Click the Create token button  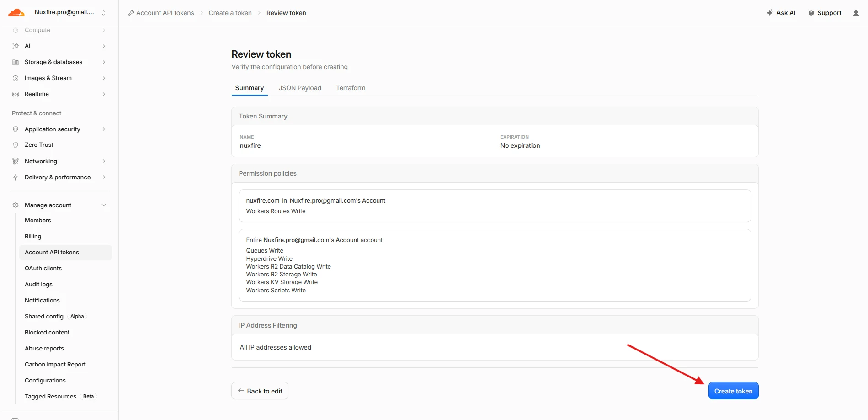tap(733, 391)
